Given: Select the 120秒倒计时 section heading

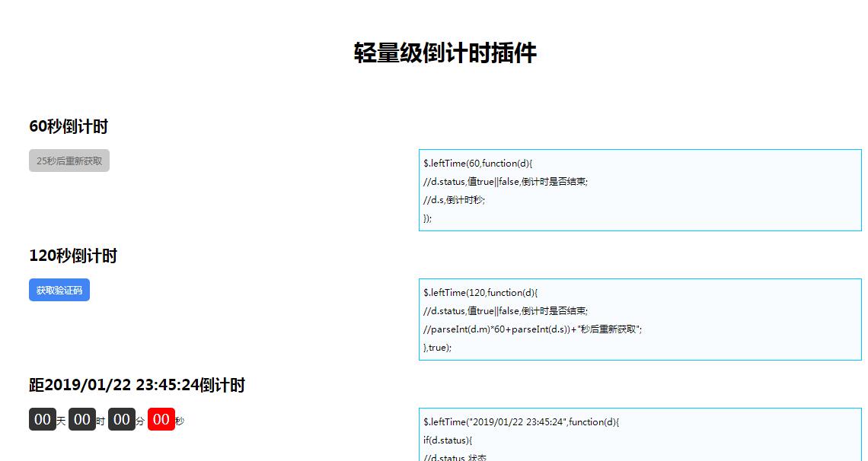Looking at the screenshot, I should coord(73,256).
